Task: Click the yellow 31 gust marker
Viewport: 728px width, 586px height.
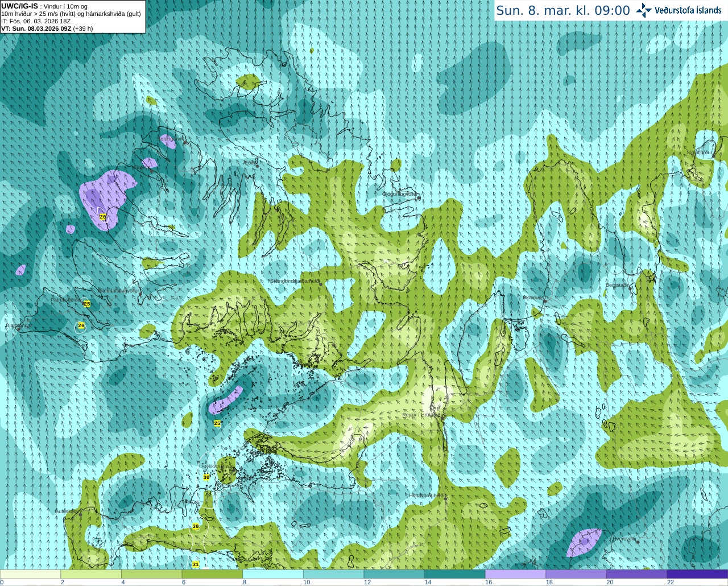Action: (x=196, y=564)
